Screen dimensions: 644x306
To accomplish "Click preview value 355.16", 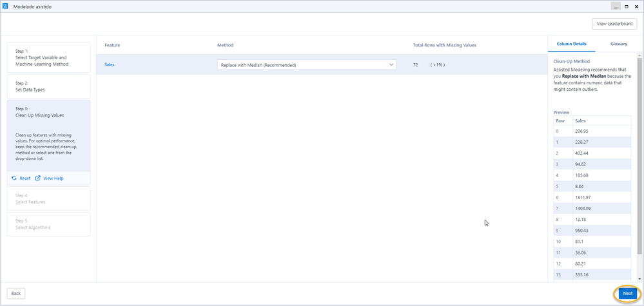I will tap(581, 274).
